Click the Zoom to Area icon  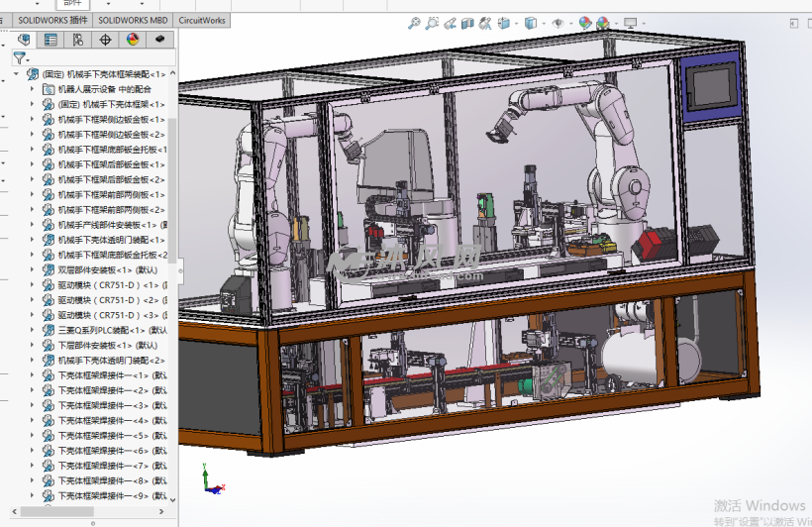tap(433, 23)
